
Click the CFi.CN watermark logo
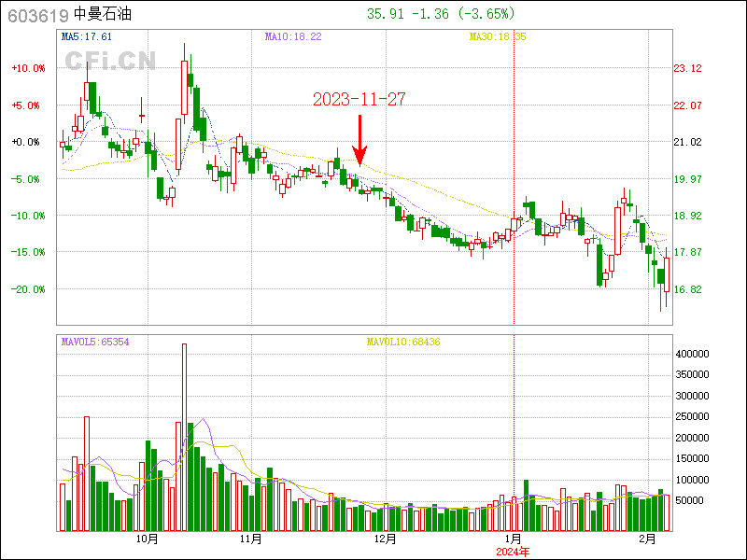point(110,61)
